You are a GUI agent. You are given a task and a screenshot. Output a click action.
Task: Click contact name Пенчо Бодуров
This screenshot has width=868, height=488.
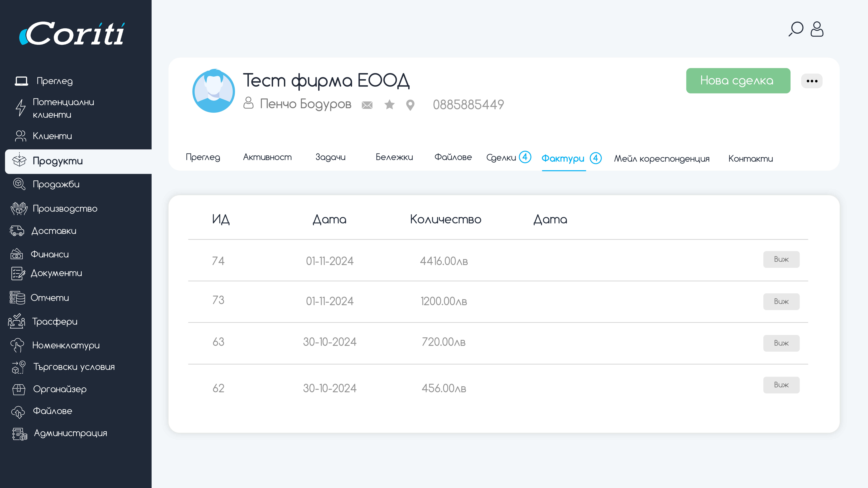[x=306, y=104]
